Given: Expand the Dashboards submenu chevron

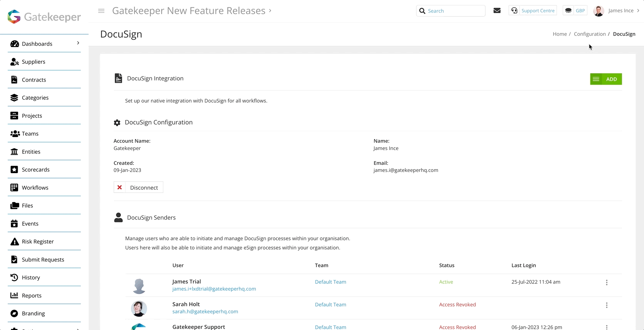Looking at the screenshot, I should (78, 43).
